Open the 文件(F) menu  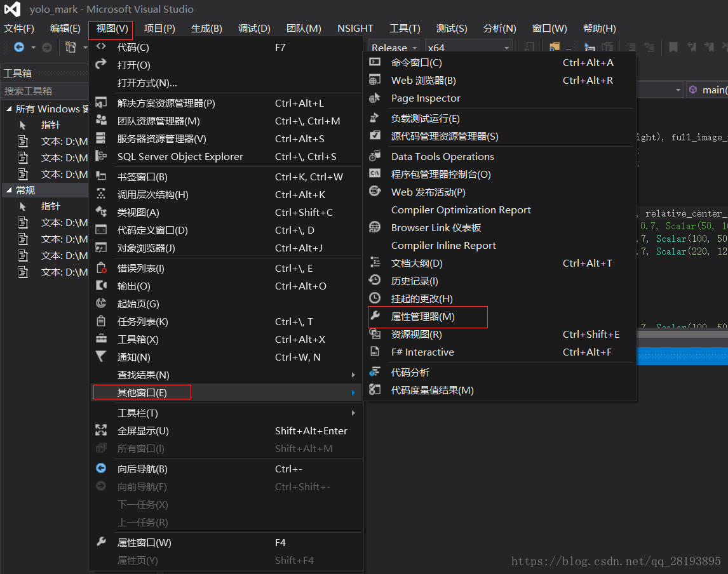(x=19, y=29)
